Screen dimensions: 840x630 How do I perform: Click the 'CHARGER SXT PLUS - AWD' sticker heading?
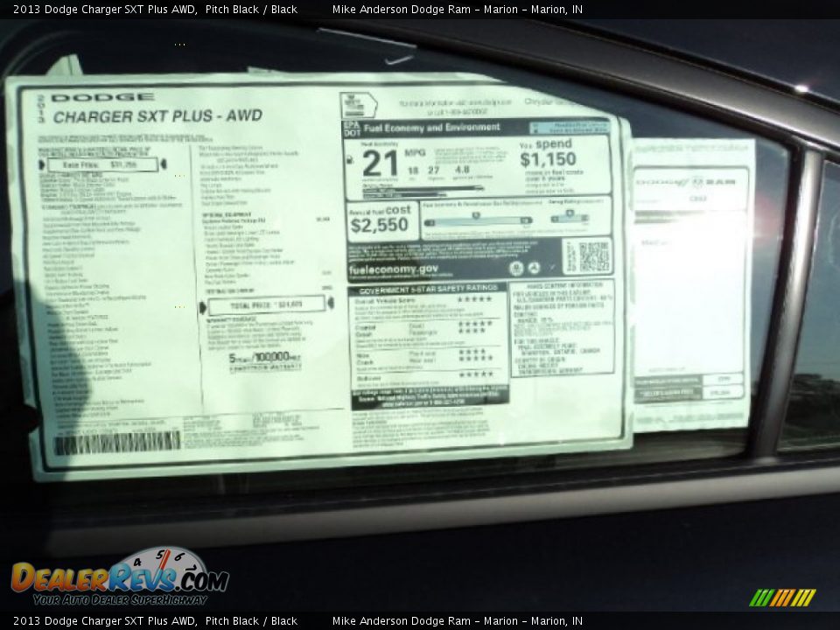[157, 116]
